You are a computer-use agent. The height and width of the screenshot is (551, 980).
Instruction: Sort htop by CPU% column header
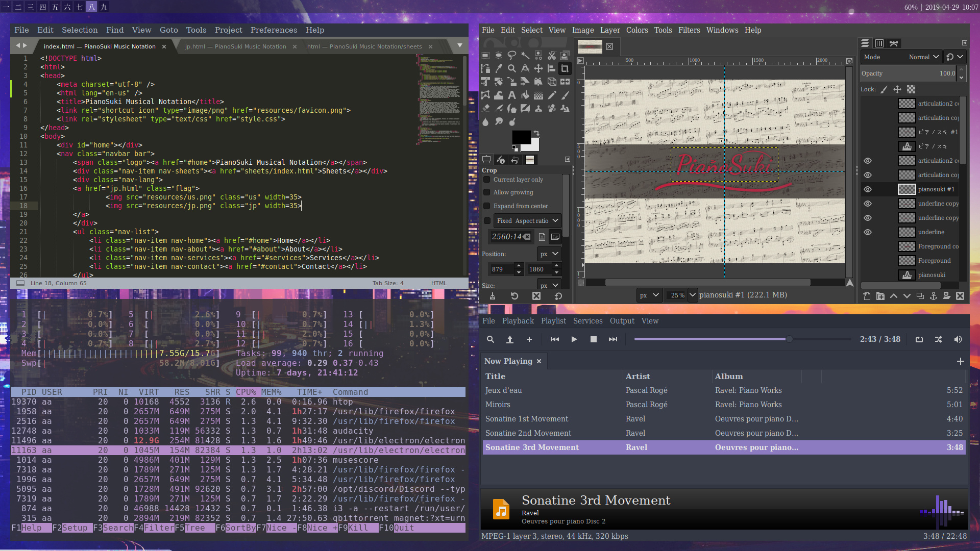[x=246, y=392]
